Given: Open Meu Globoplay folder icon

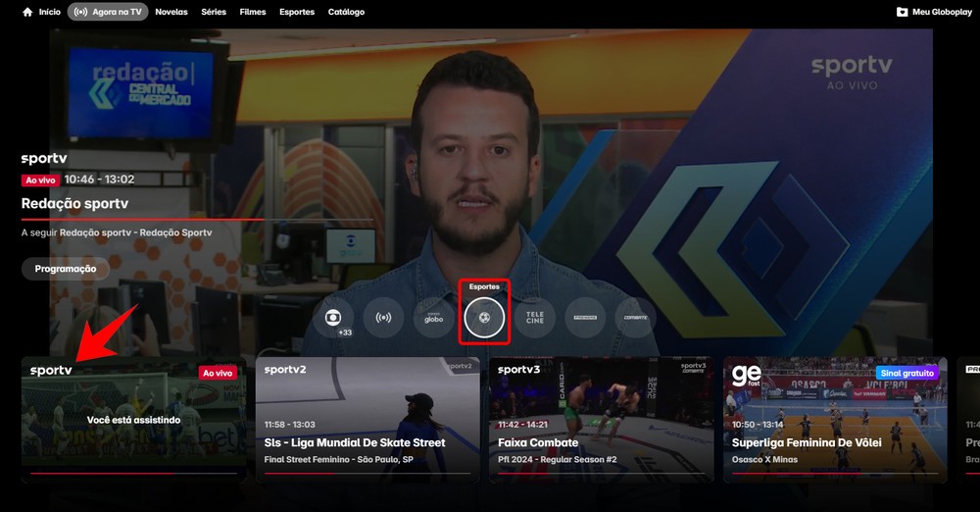Looking at the screenshot, I should coord(902,12).
